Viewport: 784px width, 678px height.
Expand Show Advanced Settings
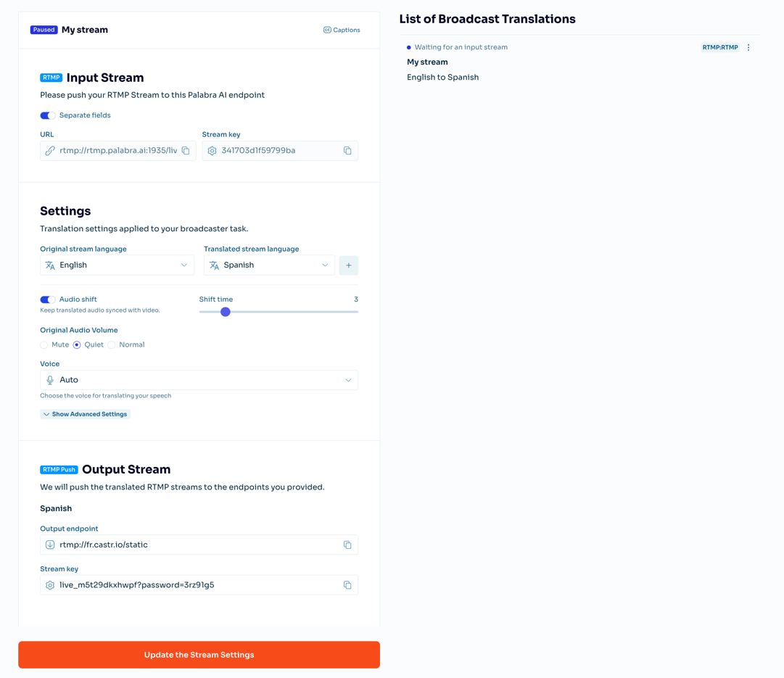(x=85, y=414)
